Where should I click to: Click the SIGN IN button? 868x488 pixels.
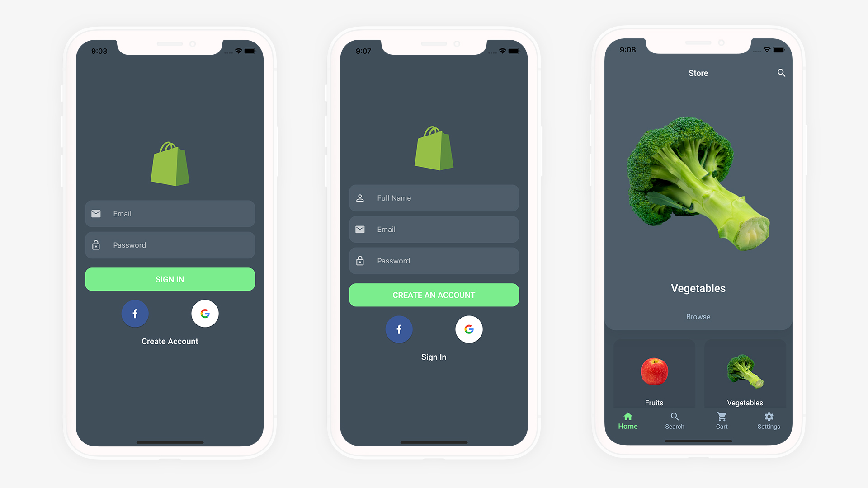170,279
